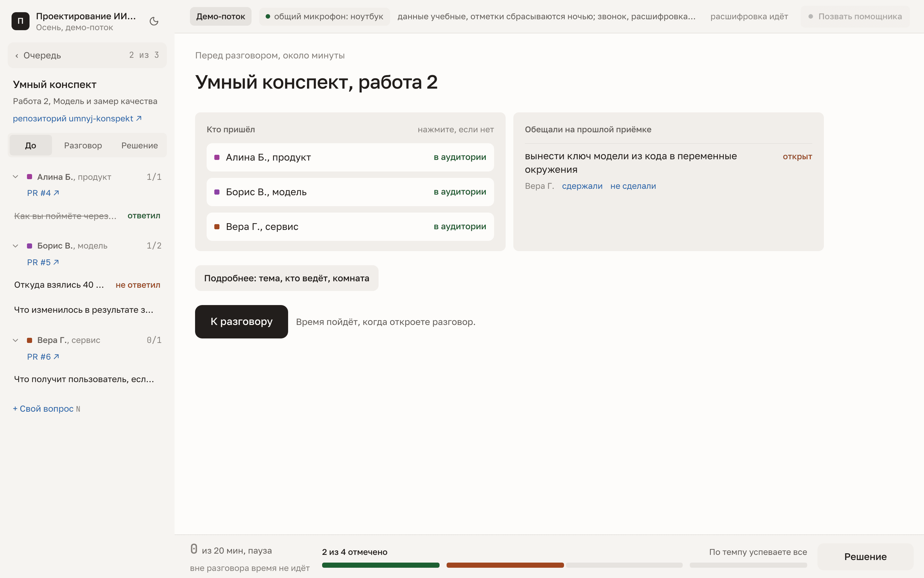The height and width of the screenshot is (578, 924).
Task: Click the открыт status label
Action: (x=797, y=156)
